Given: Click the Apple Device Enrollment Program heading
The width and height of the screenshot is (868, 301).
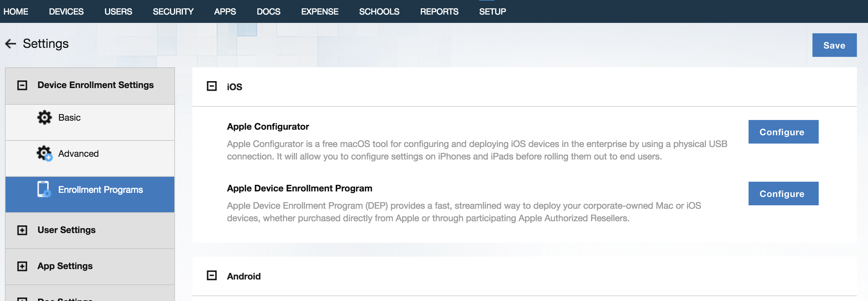Looking at the screenshot, I should pos(300,188).
